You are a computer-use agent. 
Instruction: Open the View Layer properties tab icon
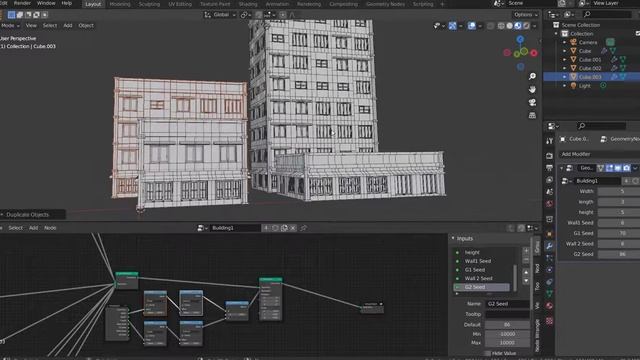(549, 180)
